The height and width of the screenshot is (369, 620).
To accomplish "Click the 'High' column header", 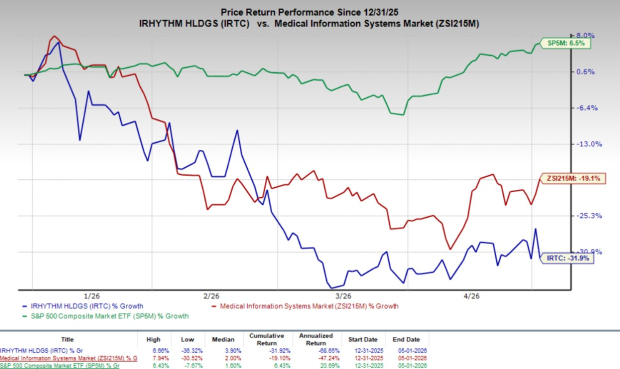I will point(153,339).
